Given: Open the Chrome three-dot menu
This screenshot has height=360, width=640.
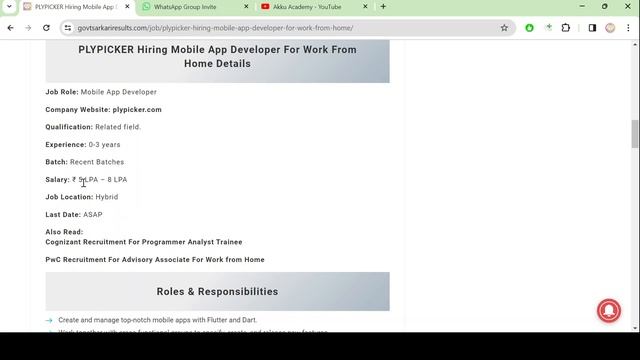Looking at the screenshot, I should coord(628,28).
